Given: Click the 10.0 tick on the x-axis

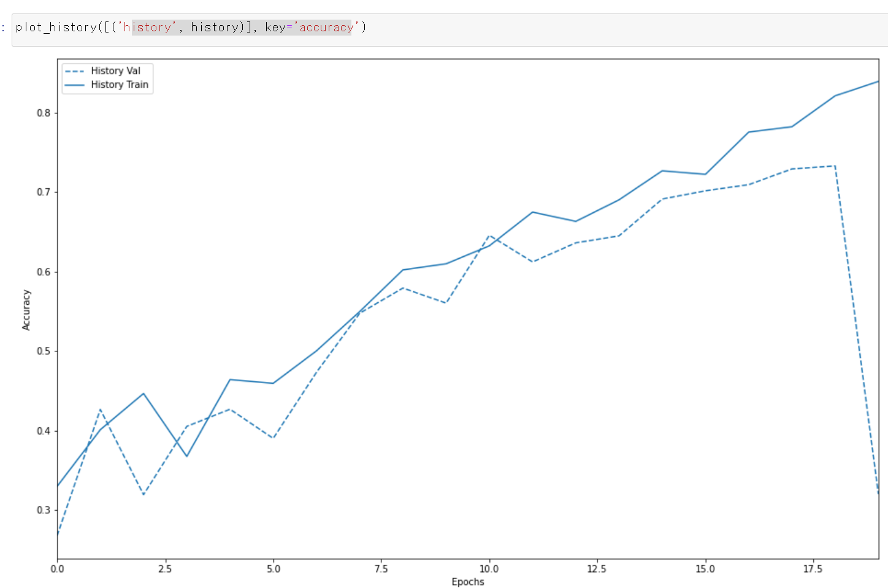Looking at the screenshot, I should (x=489, y=568).
